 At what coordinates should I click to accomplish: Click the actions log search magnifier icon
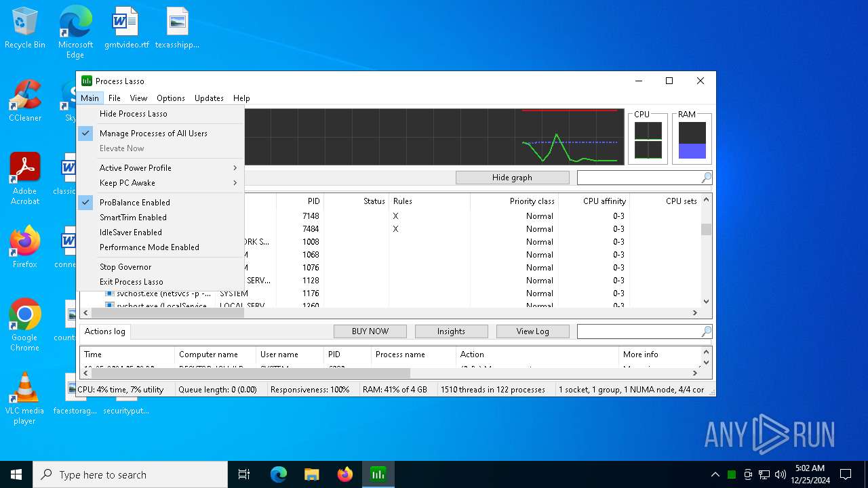(706, 331)
